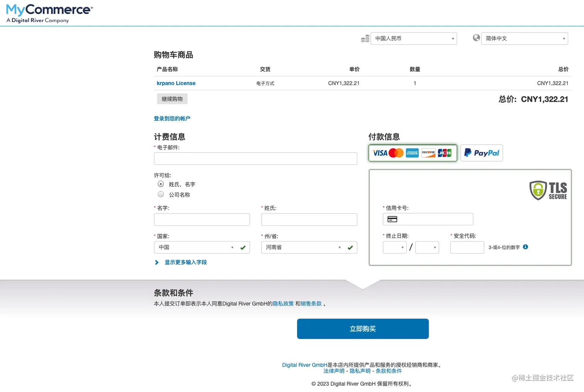Click the 继续购物 button
The height and width of the screenshot is (392, 584).
coord(172,99)
